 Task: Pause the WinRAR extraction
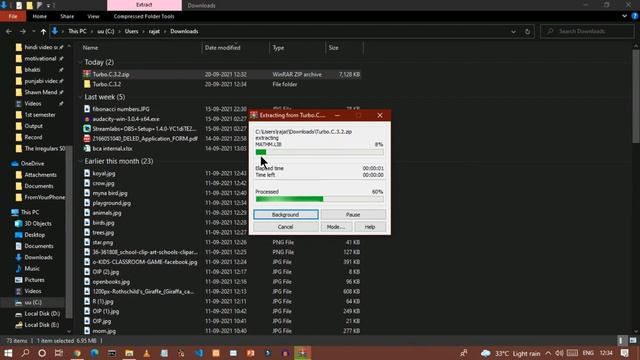tap(353, 215)
